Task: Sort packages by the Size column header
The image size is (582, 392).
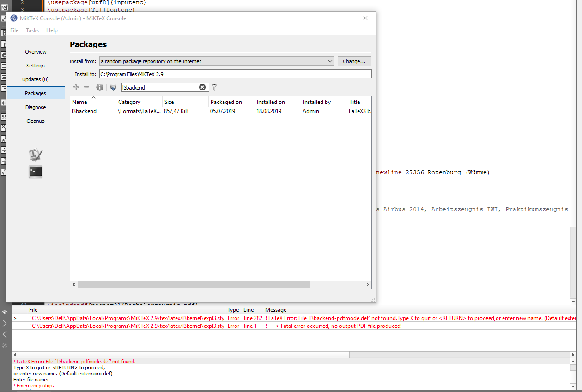Action: coord(185,102)
